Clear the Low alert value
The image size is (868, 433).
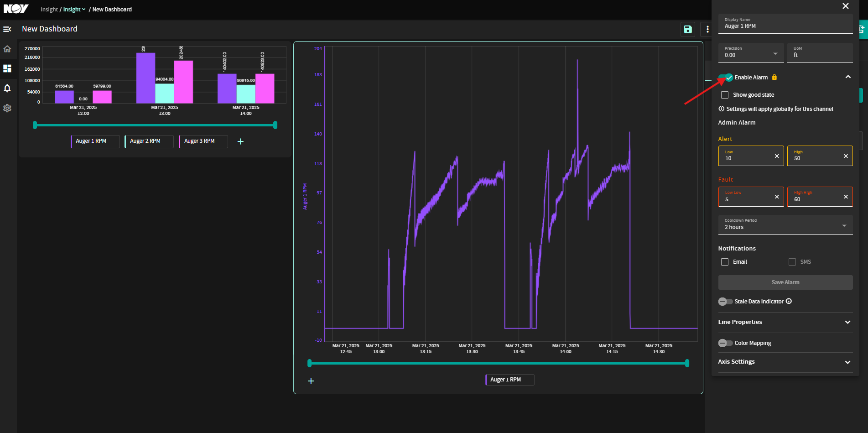[777, 156]
